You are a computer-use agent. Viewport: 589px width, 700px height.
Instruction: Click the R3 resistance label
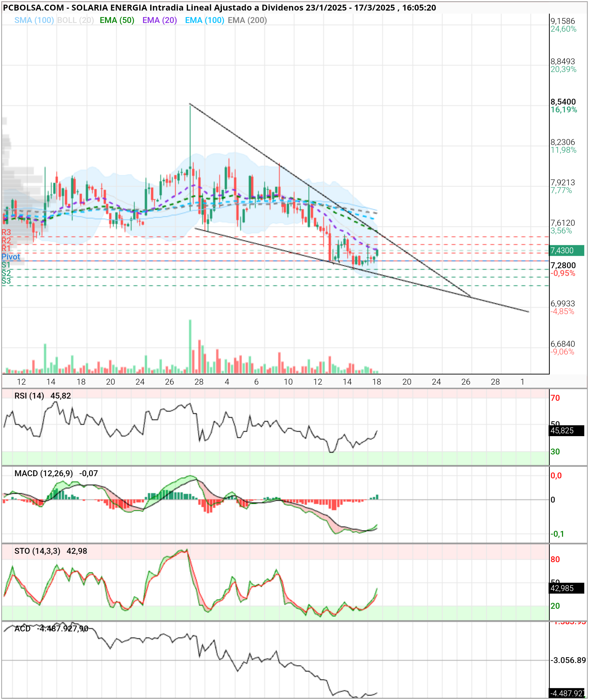pos(6,232)
